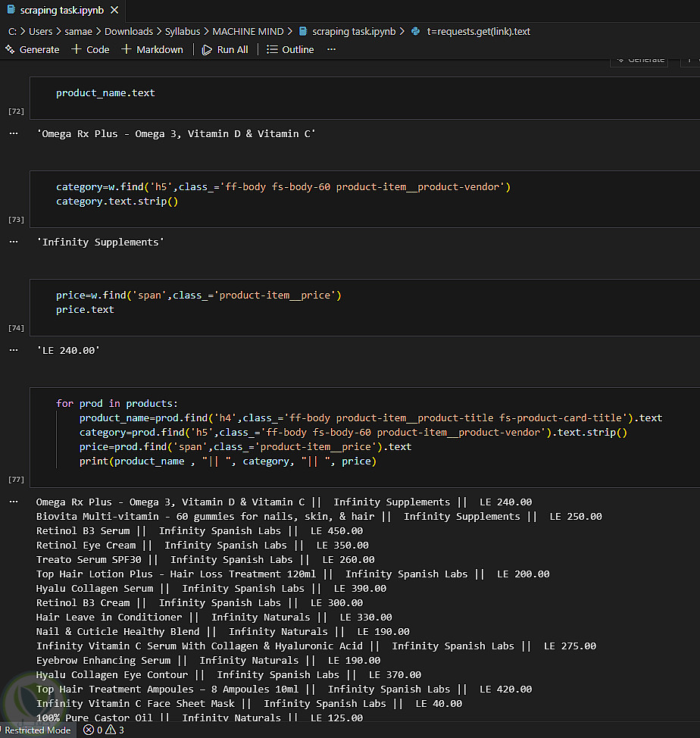Click the MACHINE MIND breadcrumb
The height and width of the screenshot is (738, 700).
248,31
